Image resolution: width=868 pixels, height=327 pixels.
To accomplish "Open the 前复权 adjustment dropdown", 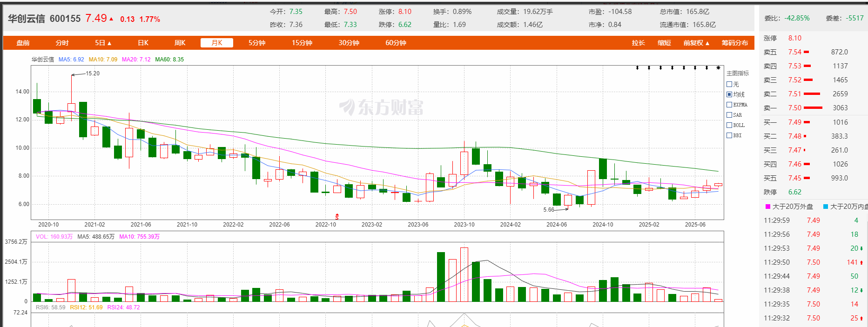I will point(696,43).
